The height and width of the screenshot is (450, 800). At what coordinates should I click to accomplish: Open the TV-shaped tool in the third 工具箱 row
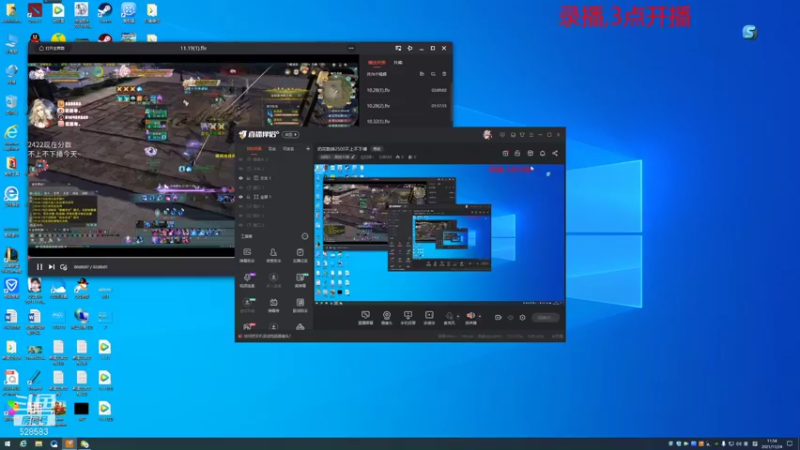(x=273, y=305)
